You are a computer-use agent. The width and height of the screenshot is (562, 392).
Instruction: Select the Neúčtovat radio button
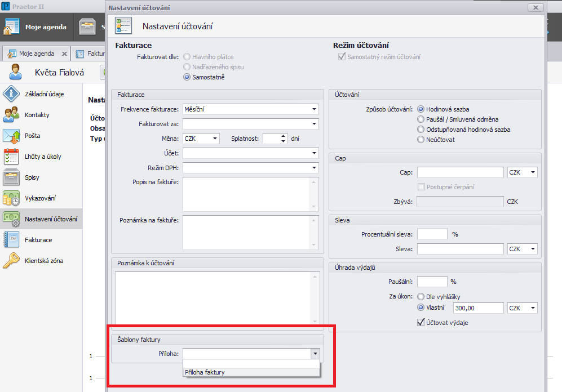(x=421, y=140)
